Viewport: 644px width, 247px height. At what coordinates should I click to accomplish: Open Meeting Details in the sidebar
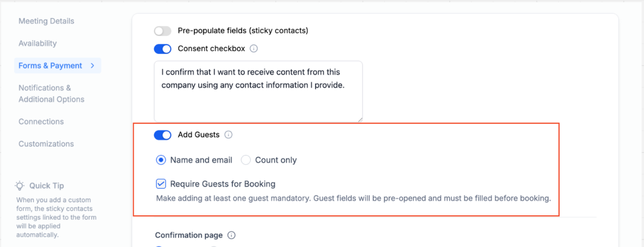coord(46,21)
